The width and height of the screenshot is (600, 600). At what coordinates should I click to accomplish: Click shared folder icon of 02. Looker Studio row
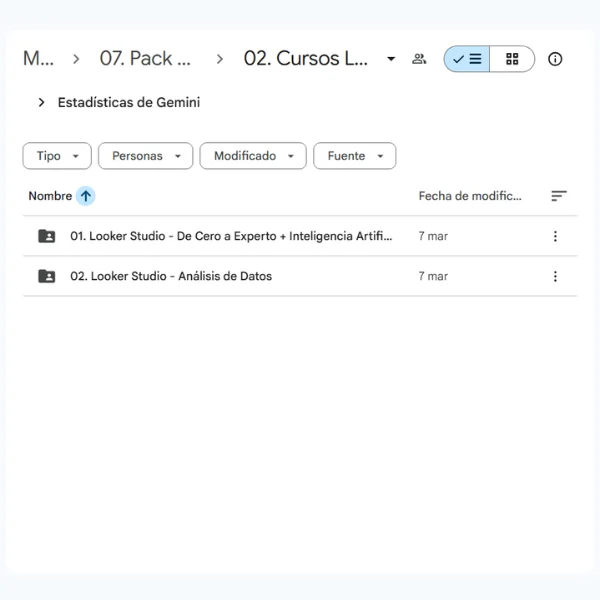coord(47,276)
